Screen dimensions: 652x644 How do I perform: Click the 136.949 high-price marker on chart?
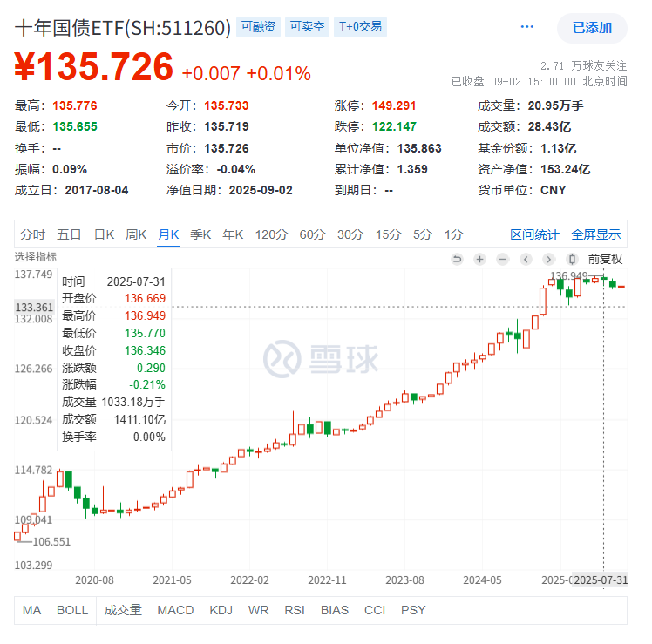569,275
